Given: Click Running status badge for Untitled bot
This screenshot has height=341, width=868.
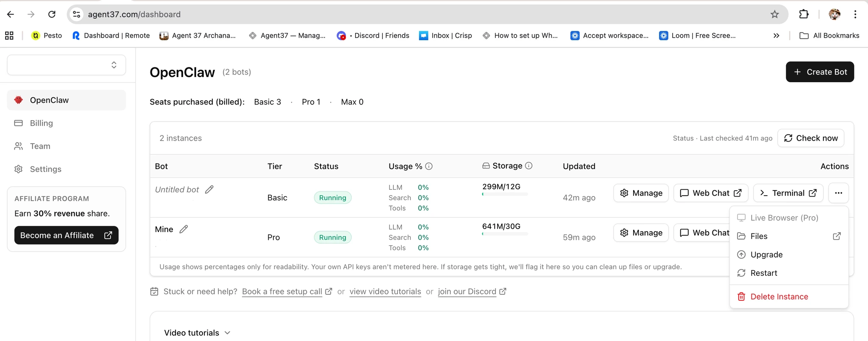Looking at the screenshot, I should click(333, 198).
